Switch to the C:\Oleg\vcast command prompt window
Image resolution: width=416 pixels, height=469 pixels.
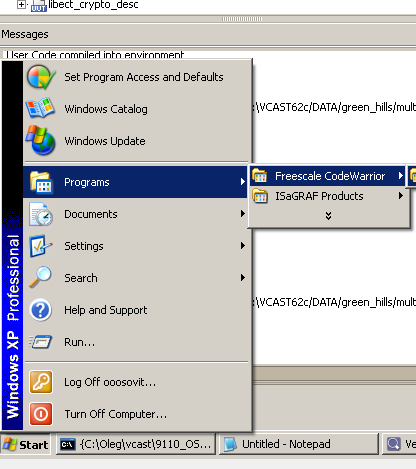[x=136, y=444]
